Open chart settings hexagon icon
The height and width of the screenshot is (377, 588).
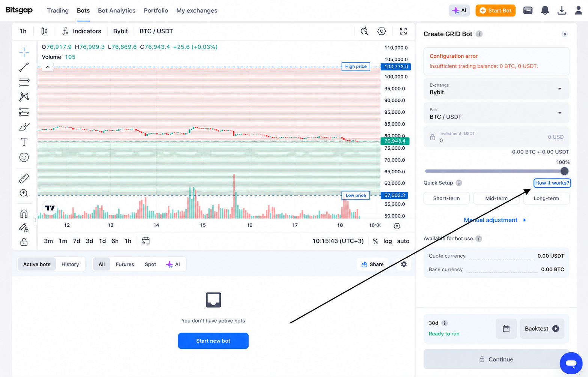tap(381, 31)
